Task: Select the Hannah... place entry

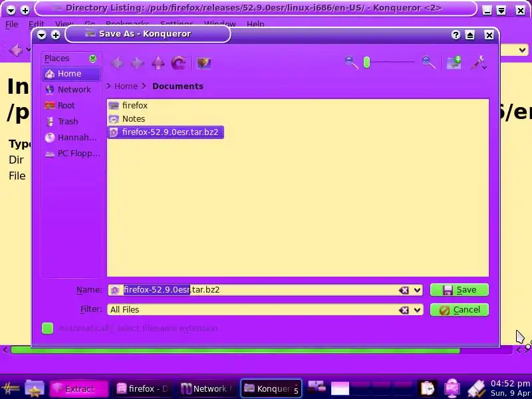Action: coord(71,138)
